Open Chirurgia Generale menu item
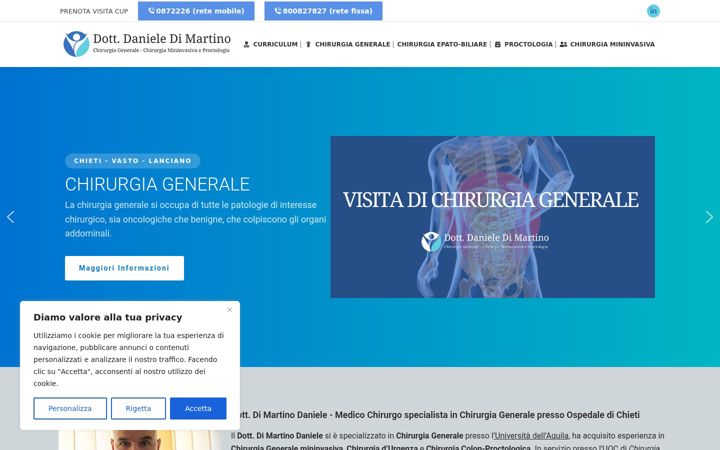The height and width of the screenshot is (450, 720). (x=348, y=45)
